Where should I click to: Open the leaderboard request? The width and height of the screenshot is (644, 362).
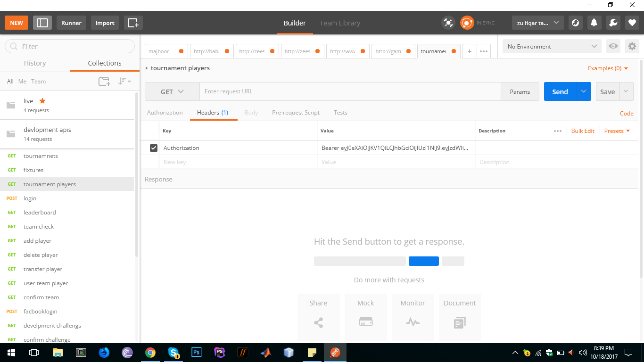[67, 213]
